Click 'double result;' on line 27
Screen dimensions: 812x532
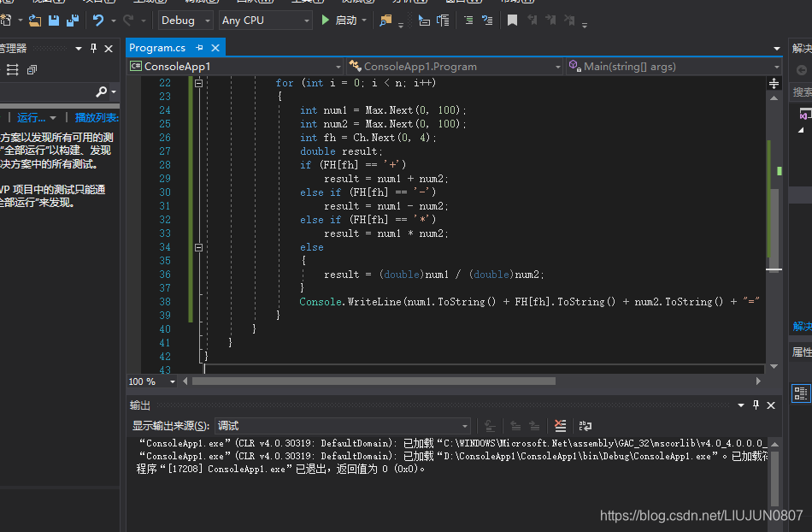pos(341,151)
